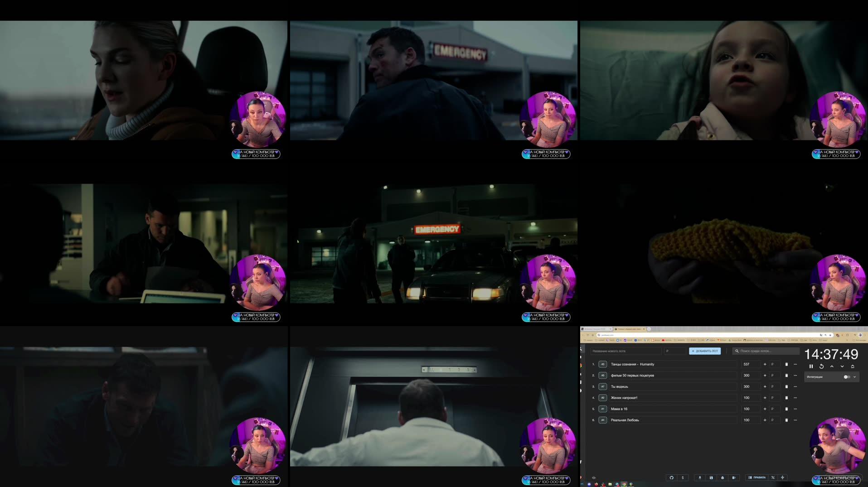Edit the Танцы сознания - Humanity name field
Image resolution: width=868 pixels, height=487 pixels.
(x=673, y=364)
